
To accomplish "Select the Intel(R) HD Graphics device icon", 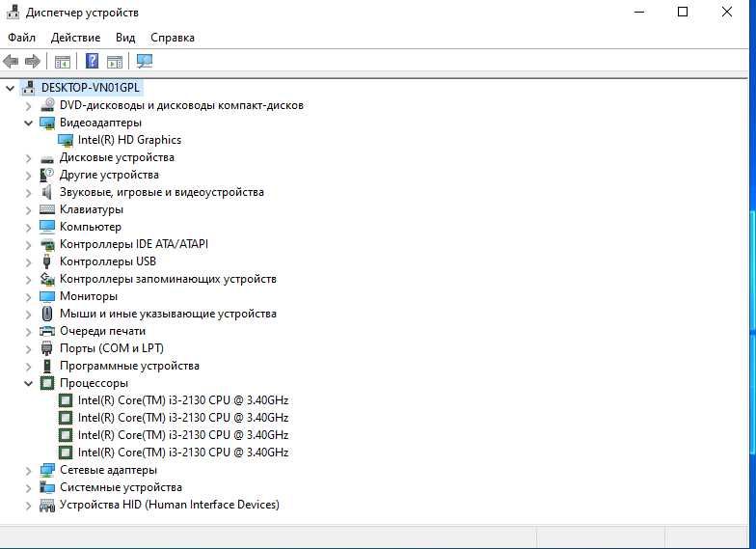I will pos(66,140).
